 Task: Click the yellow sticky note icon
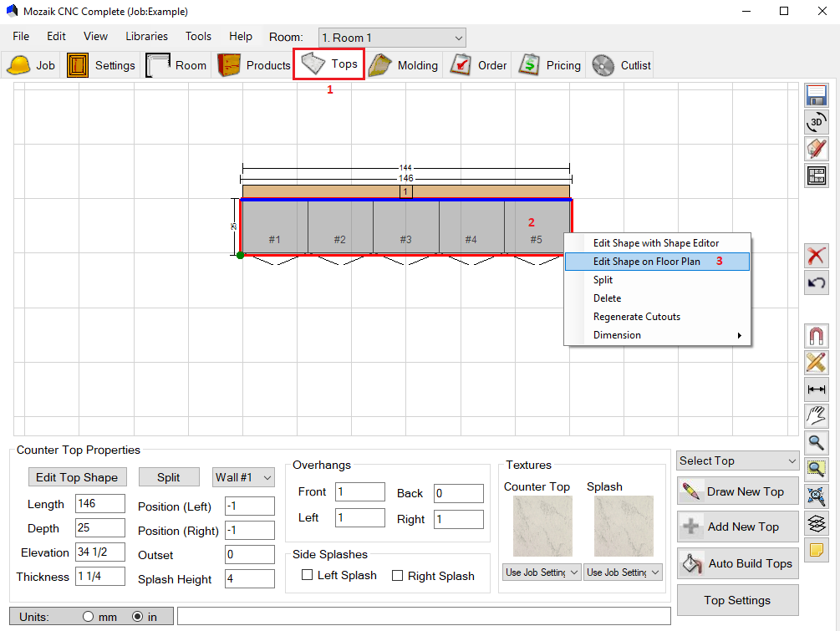pyautogui.click(x=816, y=550)
